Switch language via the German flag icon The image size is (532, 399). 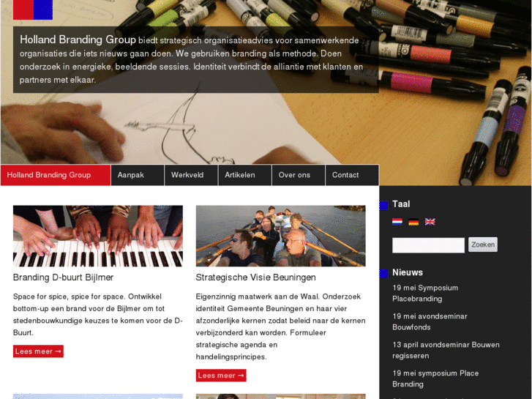(x=413, y=222)
